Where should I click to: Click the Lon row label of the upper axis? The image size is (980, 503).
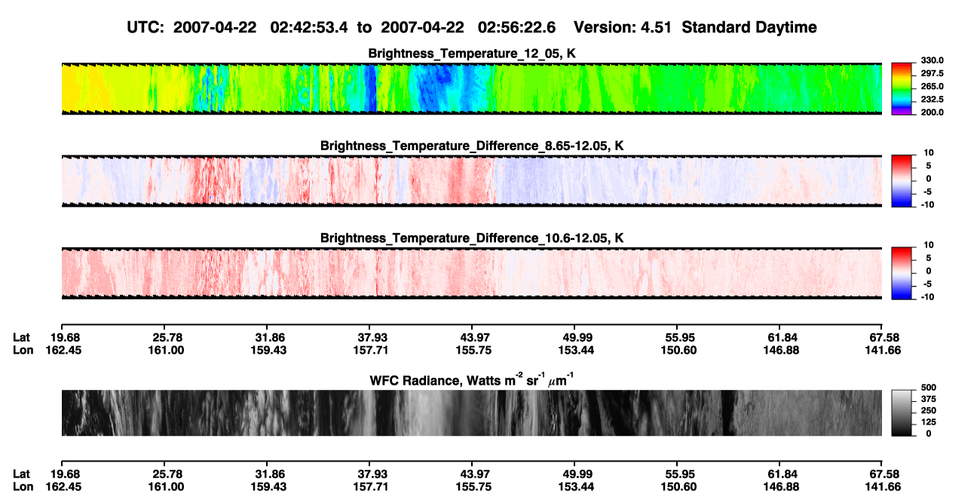23,350
